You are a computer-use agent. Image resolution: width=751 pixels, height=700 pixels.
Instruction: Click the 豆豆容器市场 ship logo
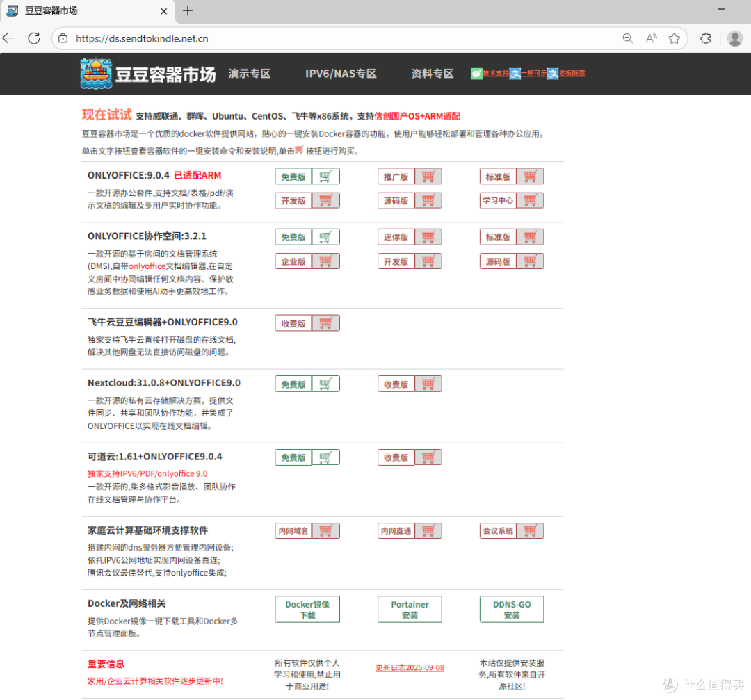pyautogui.click(x=96, y=73)
